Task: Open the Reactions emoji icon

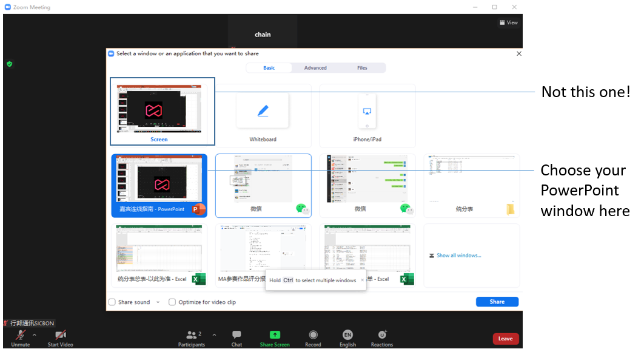Action: click(382, 335)
